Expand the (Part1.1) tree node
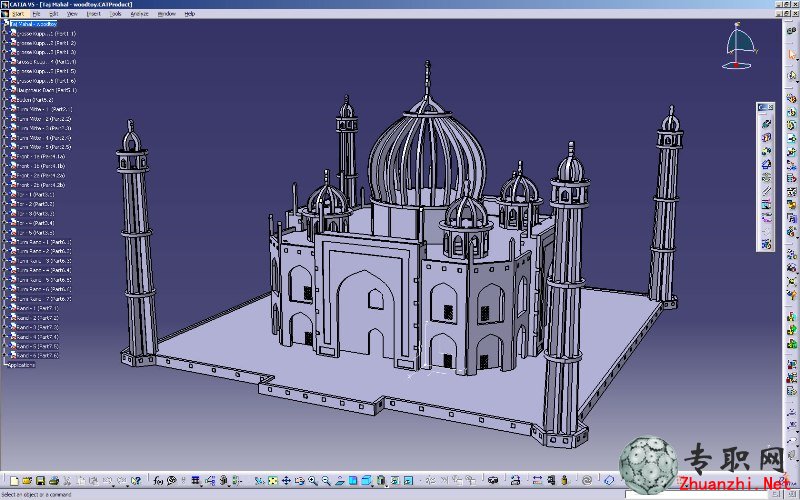Viewport: 800px width, 500px height. pos(5,34)
